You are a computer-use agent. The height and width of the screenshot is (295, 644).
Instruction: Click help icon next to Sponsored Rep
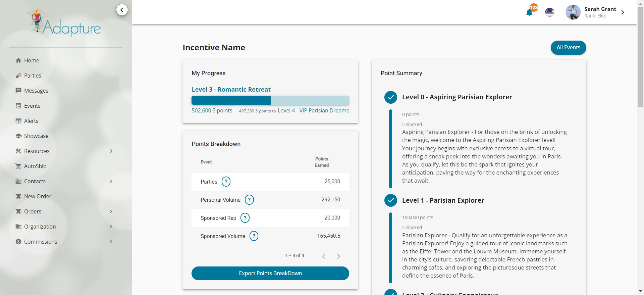pyautogui.click(x=245, y=218)
